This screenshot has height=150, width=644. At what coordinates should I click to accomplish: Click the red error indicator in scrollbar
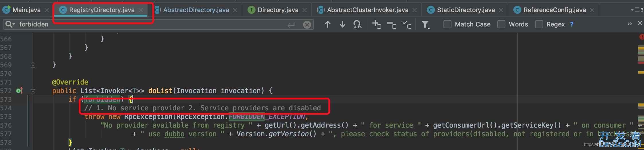pyautogui.click(x=641, y=37)
